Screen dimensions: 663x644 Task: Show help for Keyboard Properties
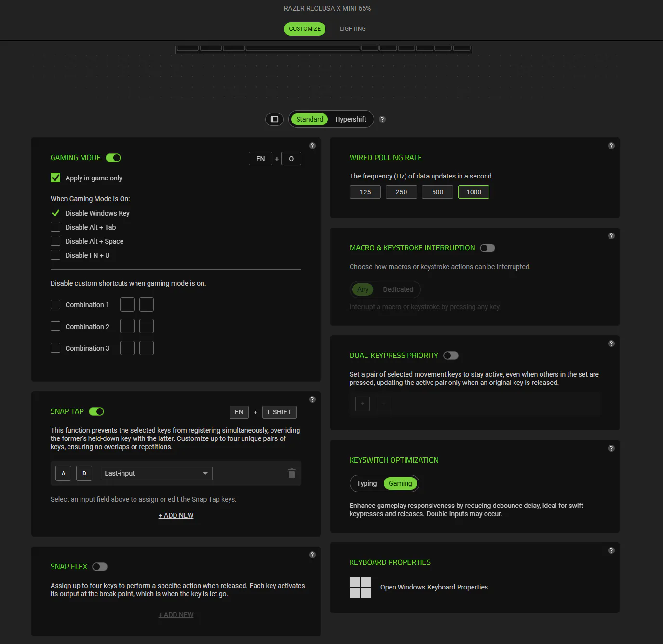[x=611, y=550]
